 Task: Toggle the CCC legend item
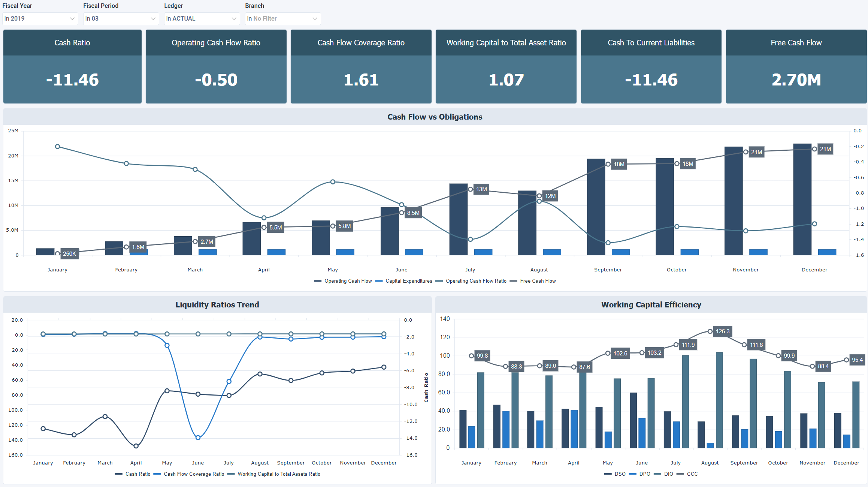[x=692, y=474]
